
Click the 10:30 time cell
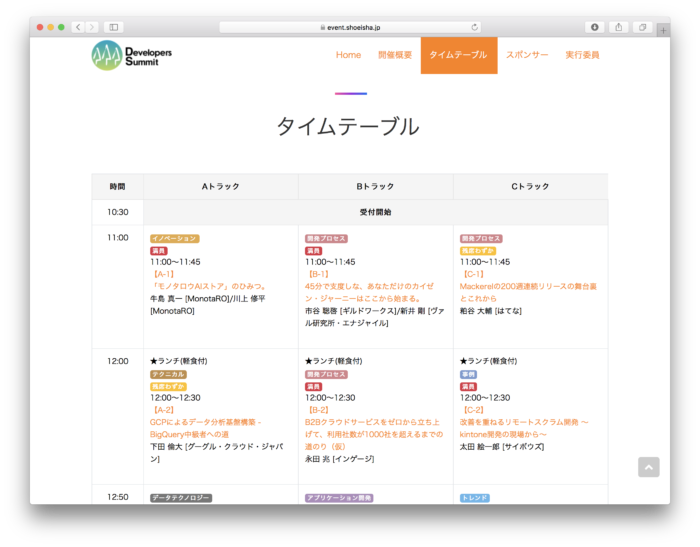117,212
